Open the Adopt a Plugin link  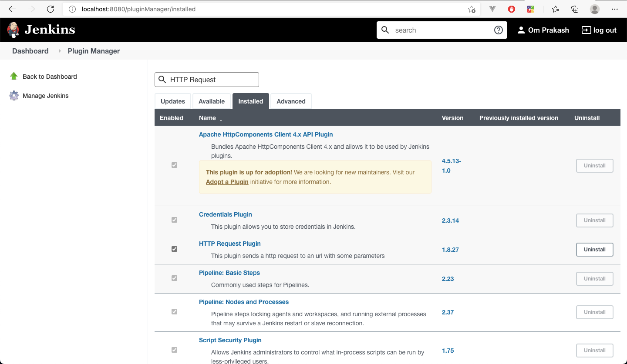(x=227, y=182)
